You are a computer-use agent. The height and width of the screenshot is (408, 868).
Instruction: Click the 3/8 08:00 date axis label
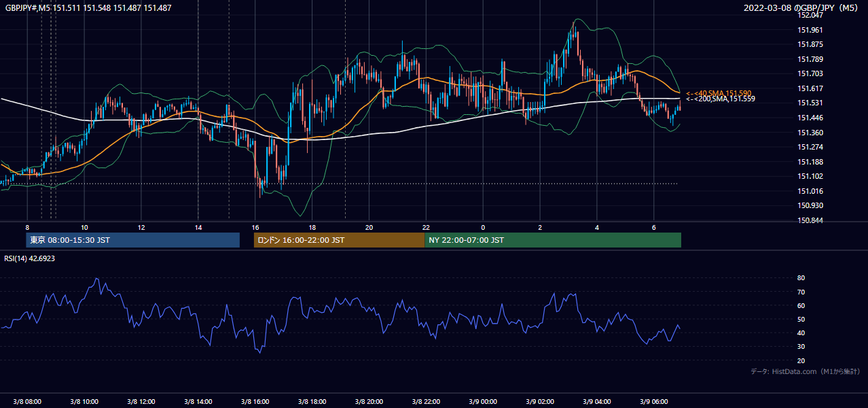(27, 402)
